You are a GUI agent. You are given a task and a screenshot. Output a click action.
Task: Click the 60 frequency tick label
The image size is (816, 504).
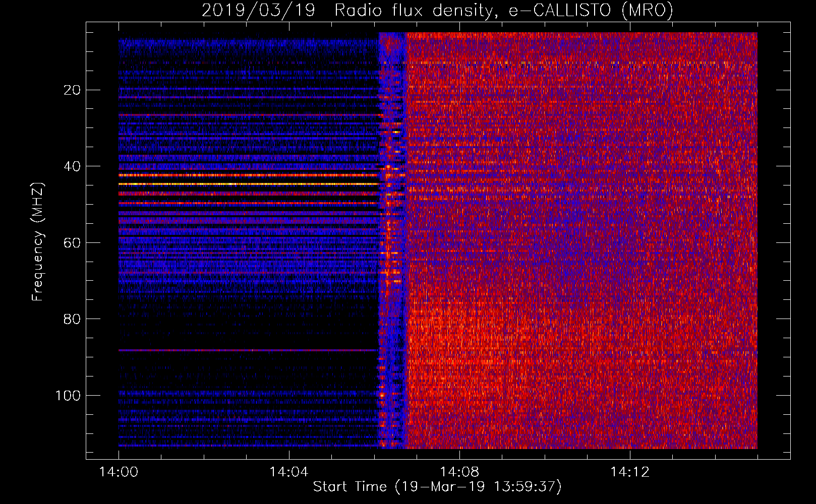[x=72, y=243]
